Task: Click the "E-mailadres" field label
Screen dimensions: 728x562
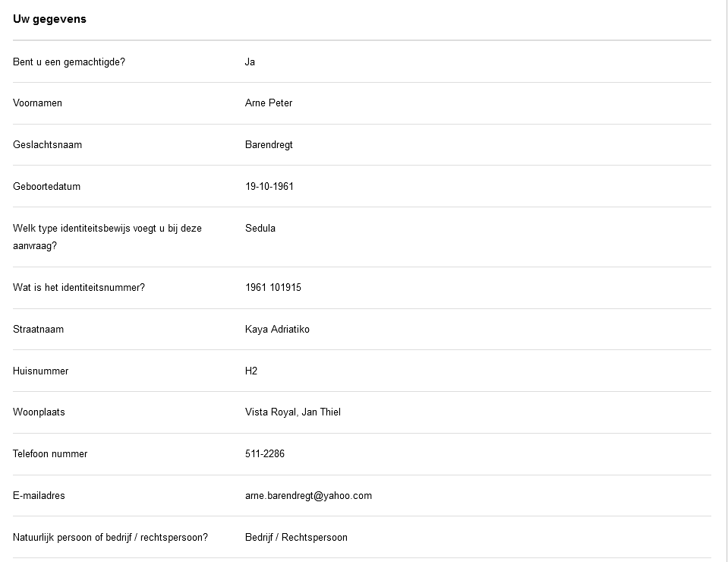Action: (39, 495)
